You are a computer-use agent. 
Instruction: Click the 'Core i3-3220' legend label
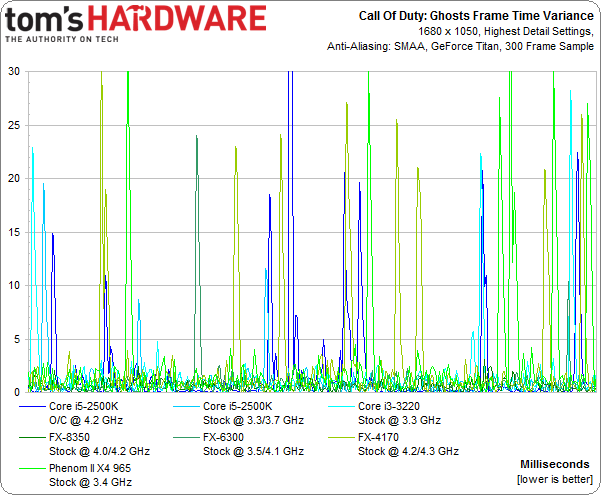click(x=389, y=406)
